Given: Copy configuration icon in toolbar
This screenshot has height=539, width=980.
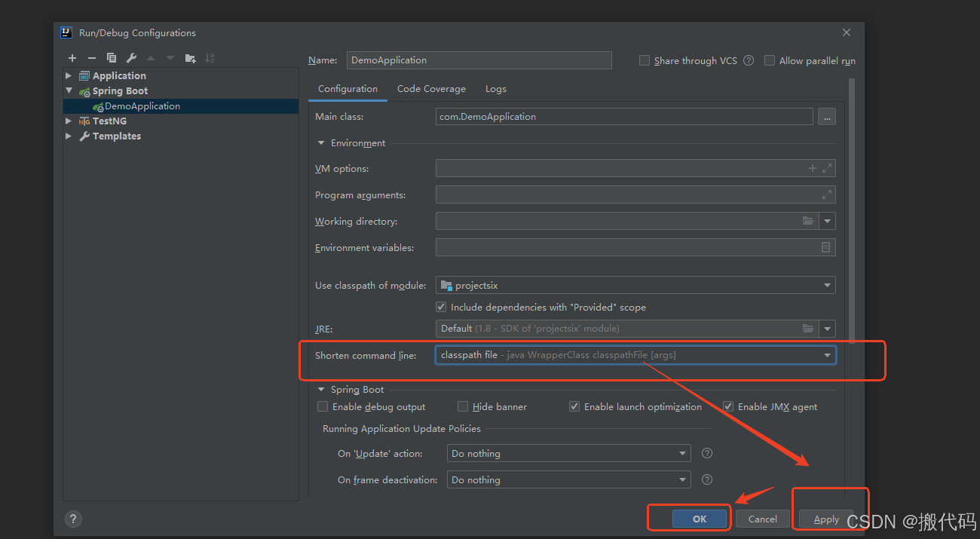Looking at the screenshot, I should [112, 58].
